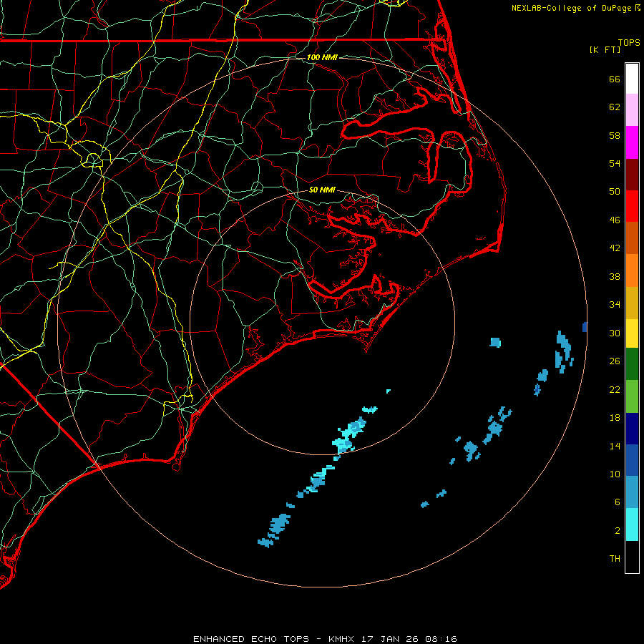Click the legend value 14
This screenshot has width=644, height=644.
pyautogui.click(x=615, y=446)
